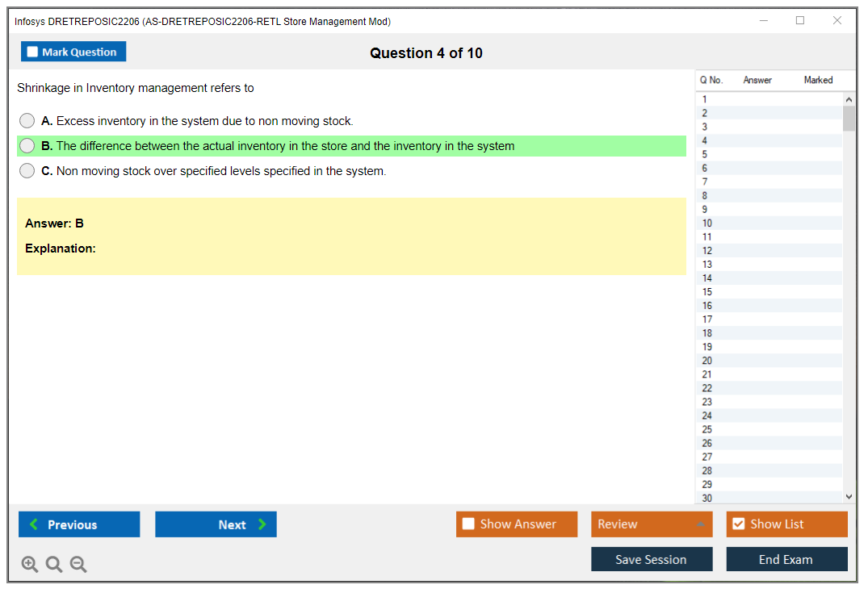Pick option C radio button
The width and height of the screenshot is (868, 593).
coord(27,171)
